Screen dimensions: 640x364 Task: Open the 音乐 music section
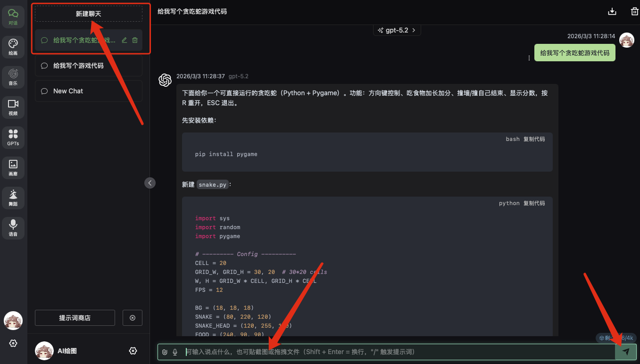point(13,77)
